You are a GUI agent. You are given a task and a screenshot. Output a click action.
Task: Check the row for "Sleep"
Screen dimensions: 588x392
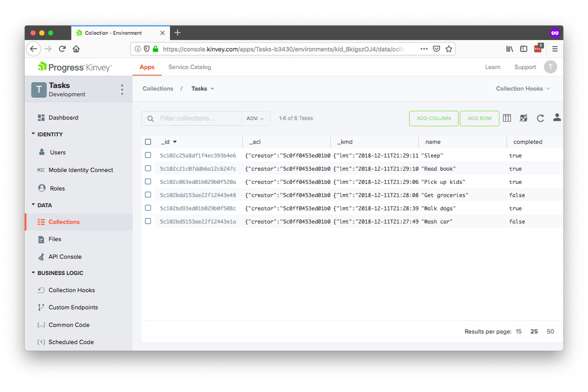(148, 155)
